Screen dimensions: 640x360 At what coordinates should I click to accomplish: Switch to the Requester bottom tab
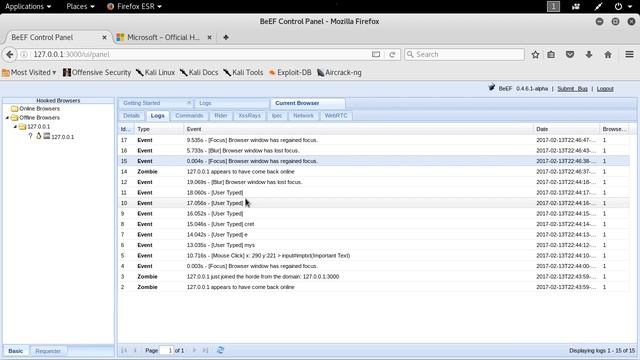click(48, 351)
